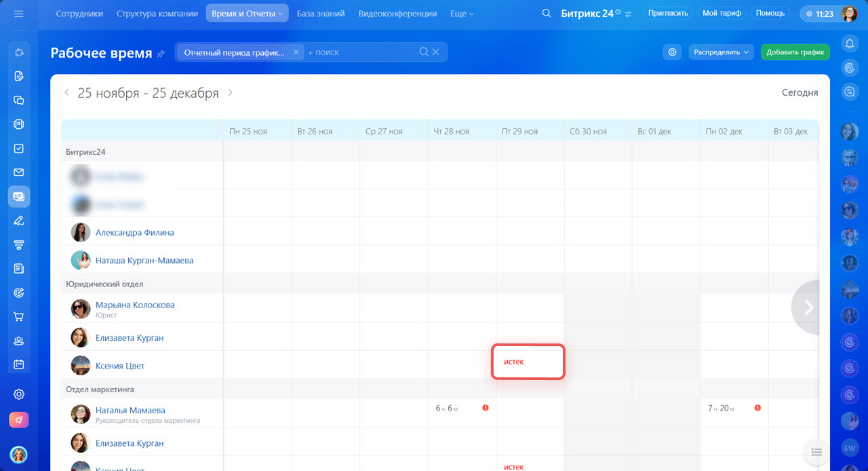Switch to the Сотрудники tab

79,14
